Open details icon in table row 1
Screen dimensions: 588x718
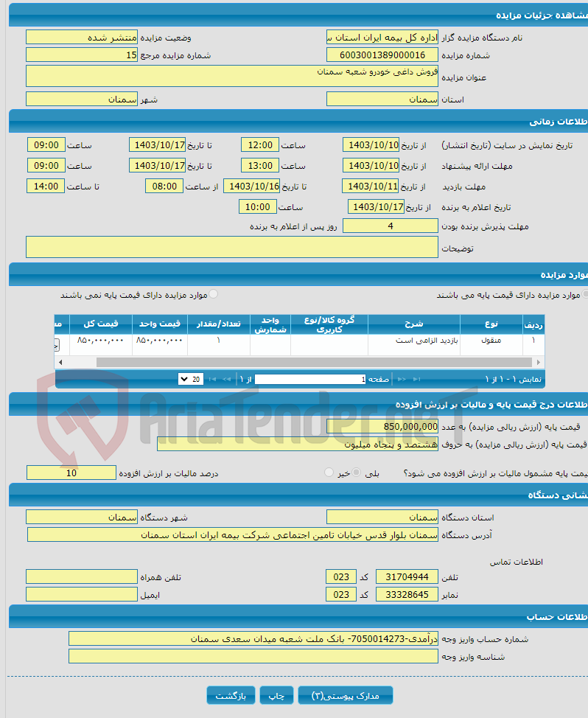pyautogui.click(x=56, y=345)
